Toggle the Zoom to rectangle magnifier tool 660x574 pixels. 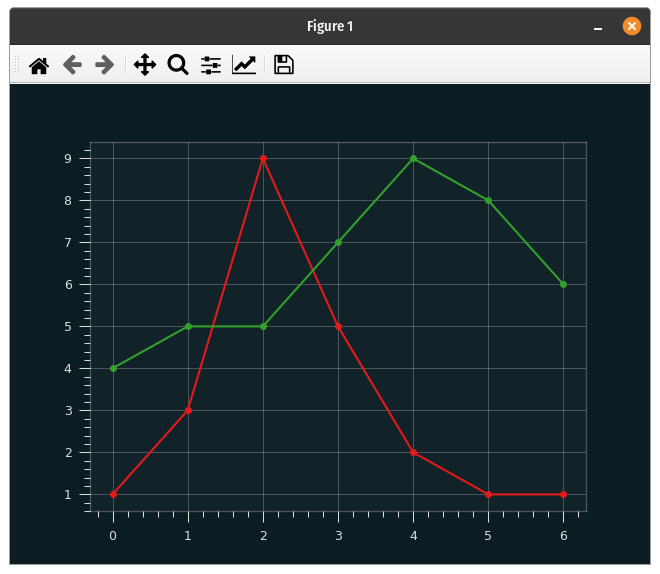178,65
